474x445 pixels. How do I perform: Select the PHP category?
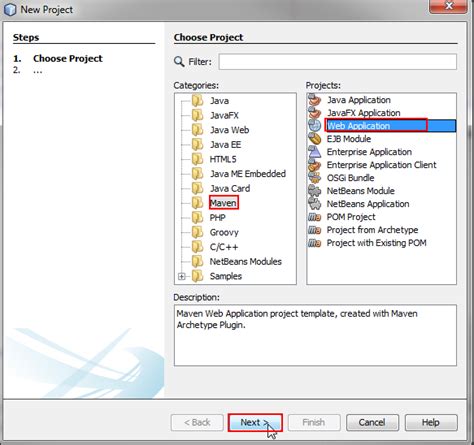[218, 218]
